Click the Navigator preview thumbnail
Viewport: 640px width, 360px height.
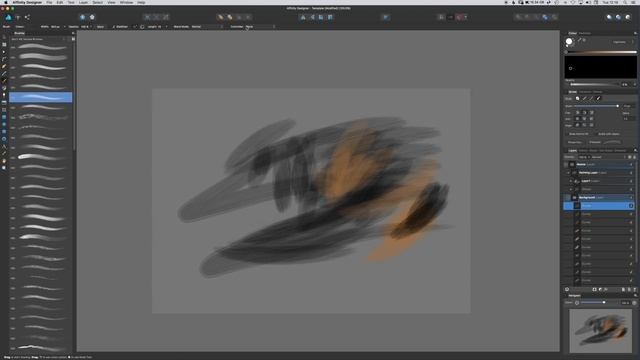pos(600,331)
